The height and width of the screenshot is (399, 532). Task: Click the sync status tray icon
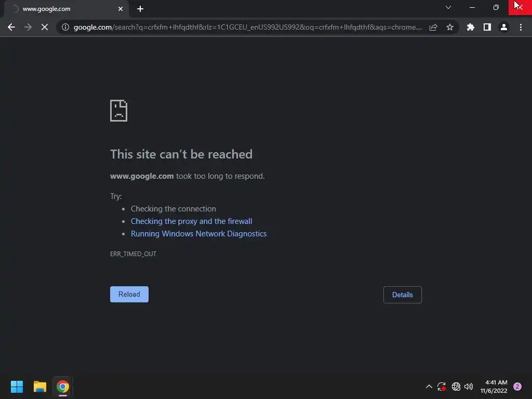point(442,387)
